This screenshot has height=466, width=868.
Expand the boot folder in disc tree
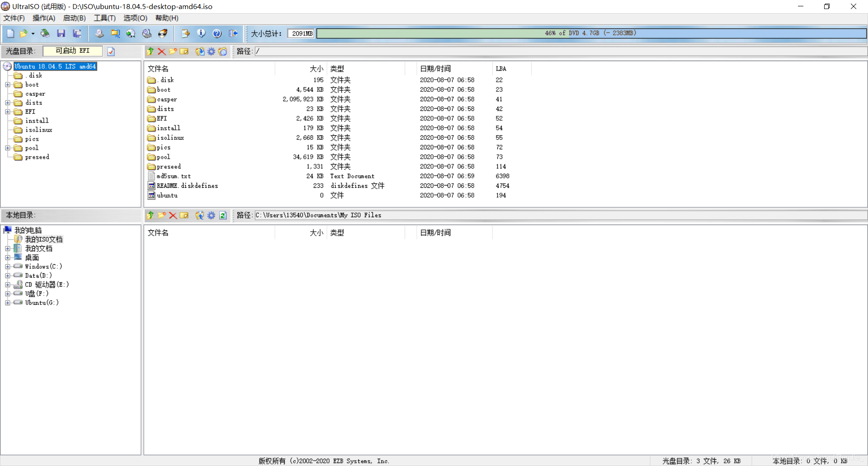pos(8,85)
